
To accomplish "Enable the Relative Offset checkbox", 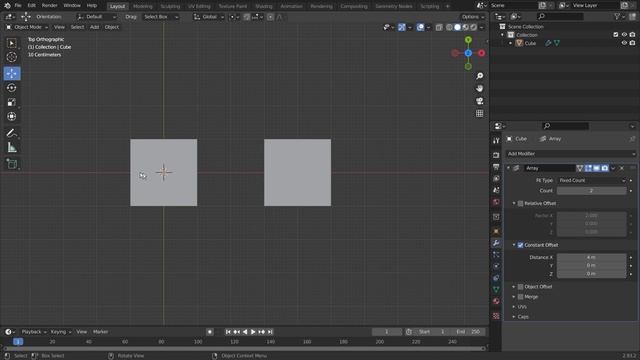I will click(x=520, y=203).
